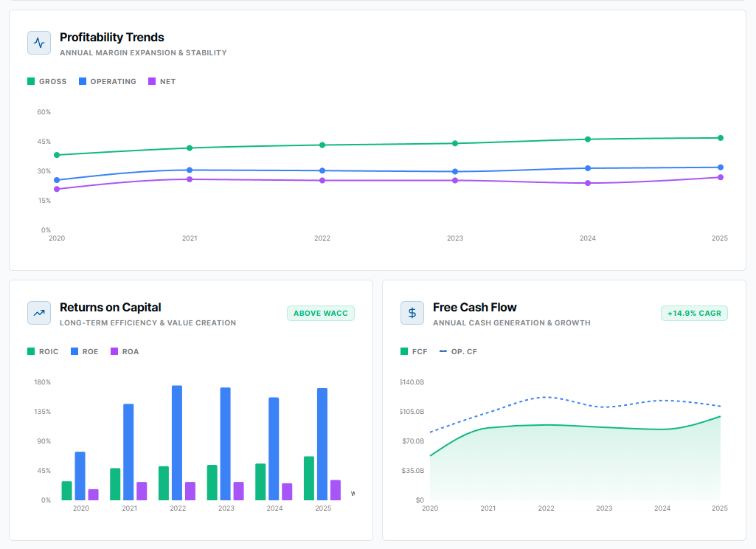Viewport: 756px width, 549px height.
Task: Click the 2025 ROIC green bar
Action: (309, 478)
